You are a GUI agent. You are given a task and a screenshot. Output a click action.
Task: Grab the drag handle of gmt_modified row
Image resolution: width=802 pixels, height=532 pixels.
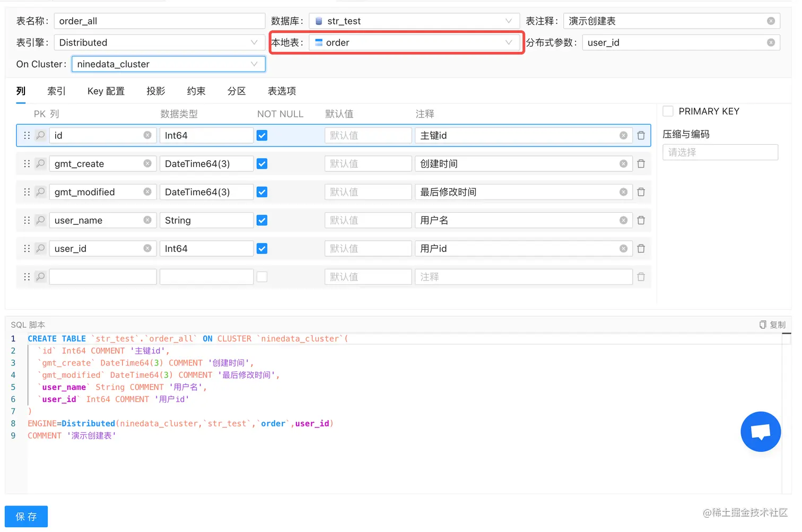tap(27, 191)
